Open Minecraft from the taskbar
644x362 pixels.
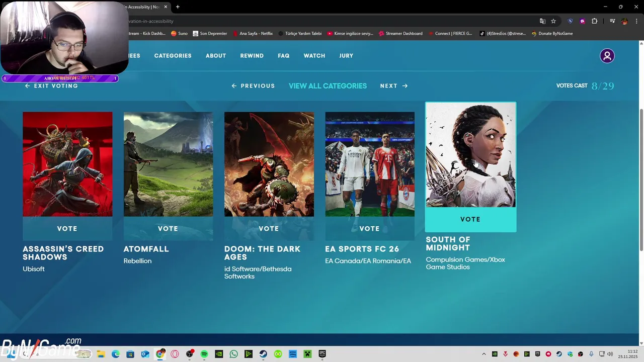(307, 354)
